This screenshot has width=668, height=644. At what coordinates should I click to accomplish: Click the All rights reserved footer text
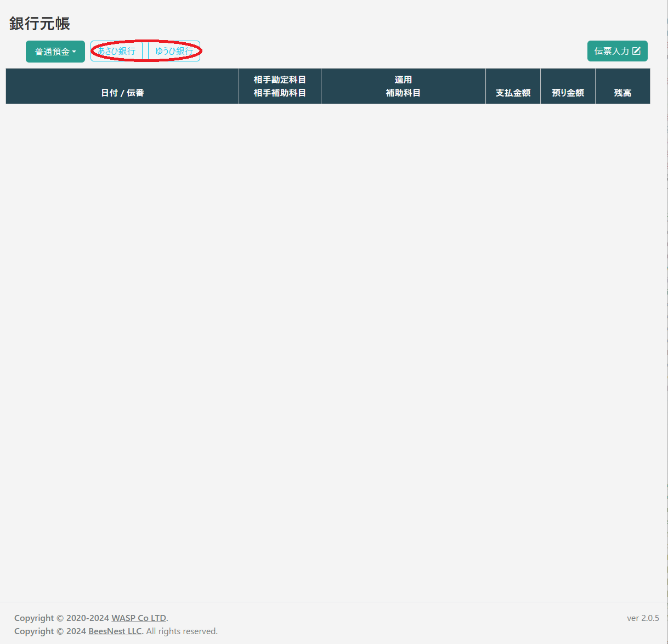[182, 631]
